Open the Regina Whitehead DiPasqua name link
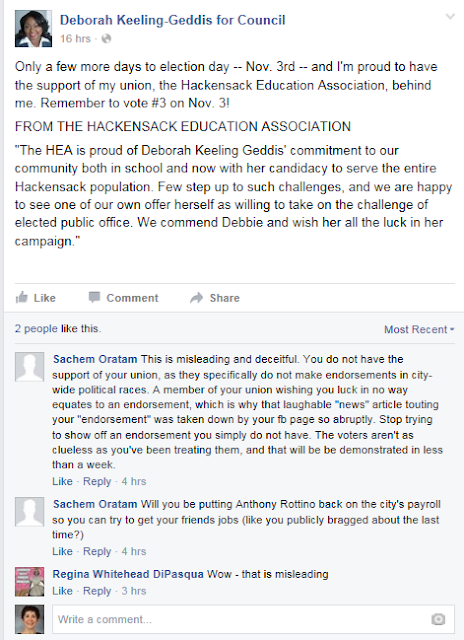Screen dimensions: 464x640 [x=128, y=574]
